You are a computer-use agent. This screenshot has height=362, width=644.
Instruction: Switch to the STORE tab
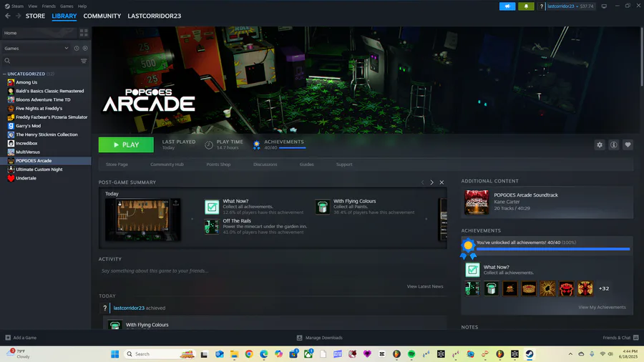coord(35,16)
